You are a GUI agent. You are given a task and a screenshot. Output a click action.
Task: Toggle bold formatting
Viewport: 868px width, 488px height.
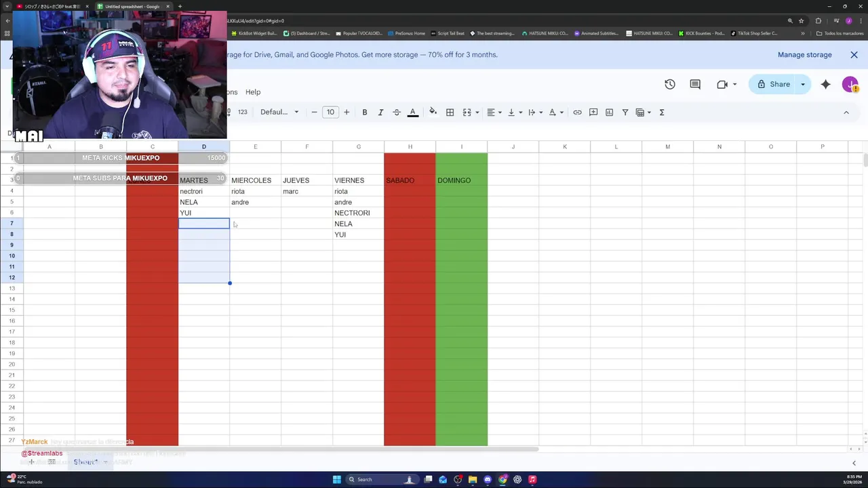tap(364, 112)
